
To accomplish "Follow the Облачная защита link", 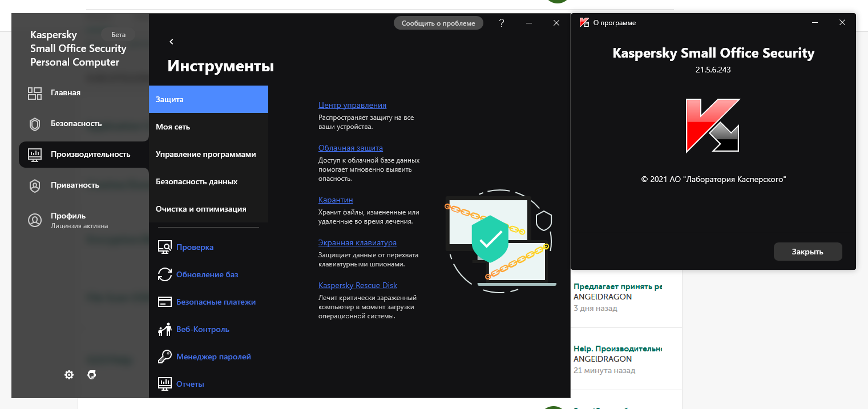I will coord(350,148).
